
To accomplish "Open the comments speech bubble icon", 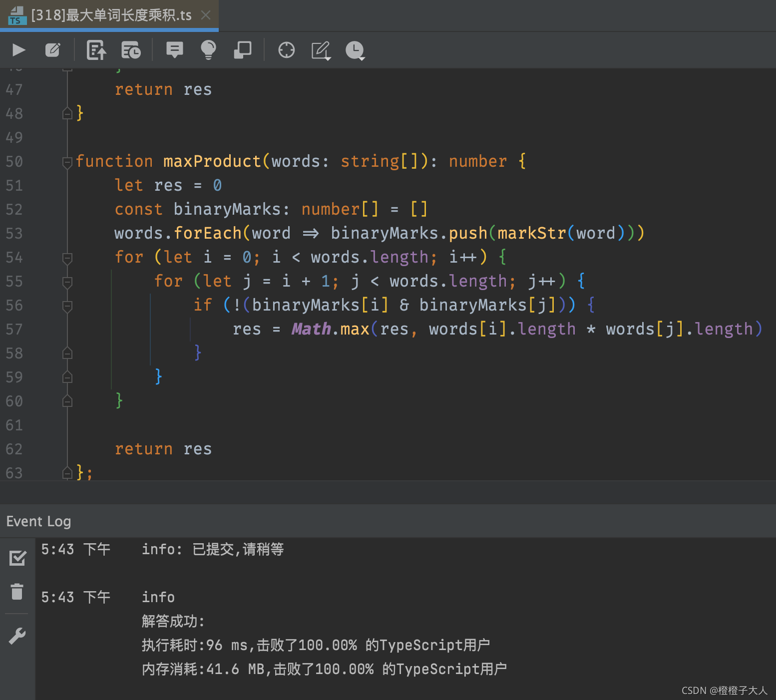I will click(174, 50).
